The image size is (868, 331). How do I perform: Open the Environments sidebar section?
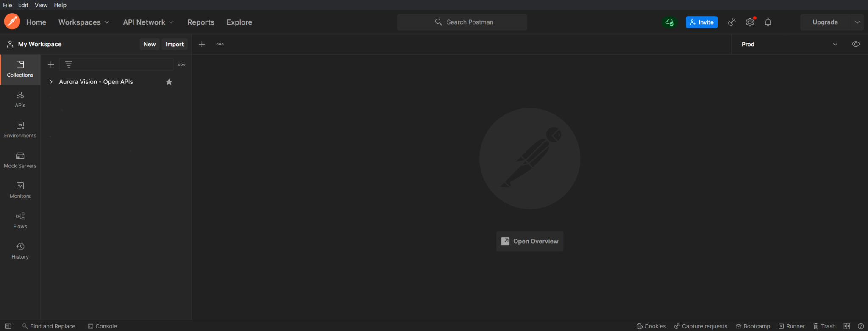tap(20, 130)
